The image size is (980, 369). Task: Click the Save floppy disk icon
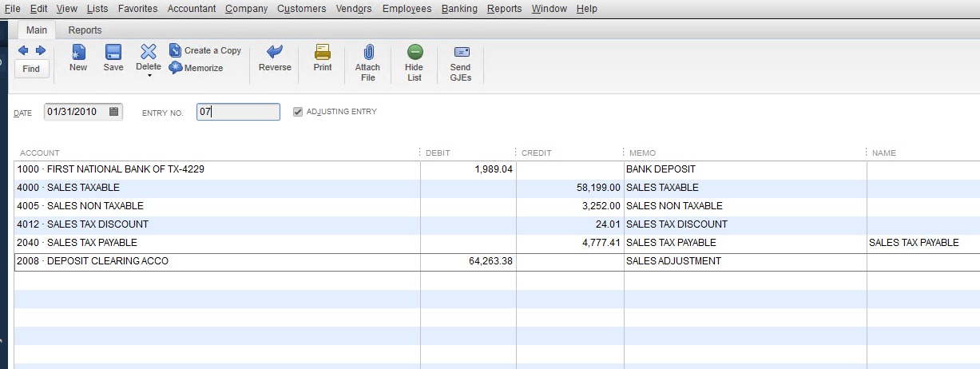[x=113, y=53]
